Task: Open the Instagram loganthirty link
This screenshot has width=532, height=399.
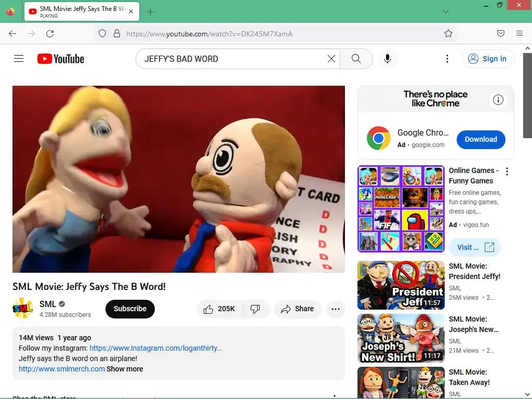Action: (156, 348)
